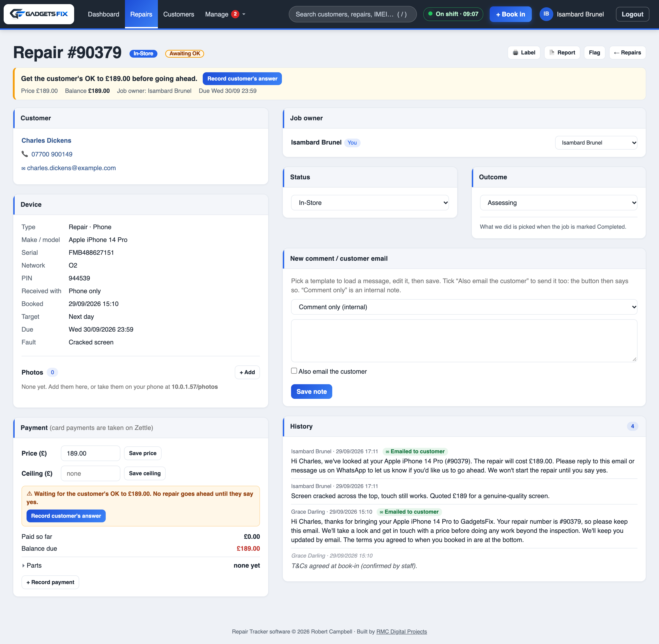Image resolution: width=659 pixels, height=644 pixels.
Task: Click the Manage notification badge 2
Action: 235,14
